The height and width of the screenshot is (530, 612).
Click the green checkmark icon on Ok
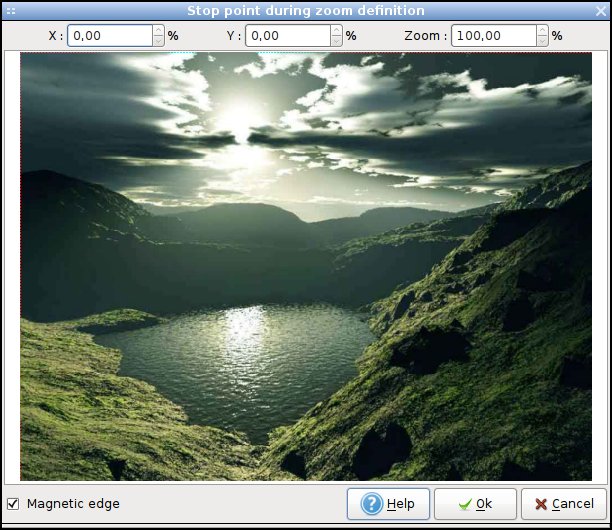coord(465,504)
